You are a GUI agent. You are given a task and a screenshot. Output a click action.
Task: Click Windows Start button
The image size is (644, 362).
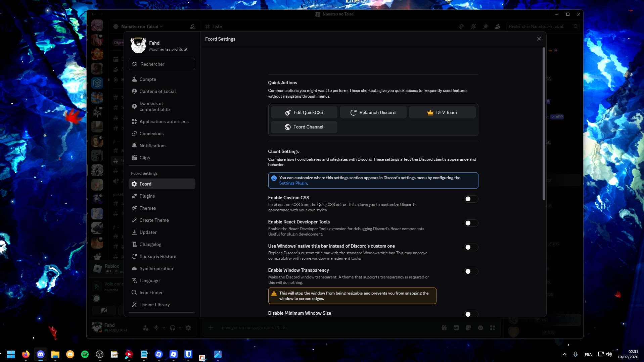click(11, 354)
